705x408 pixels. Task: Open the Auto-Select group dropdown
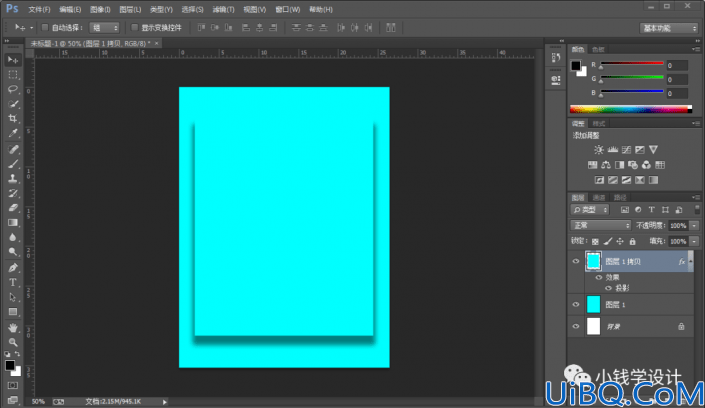104,28
